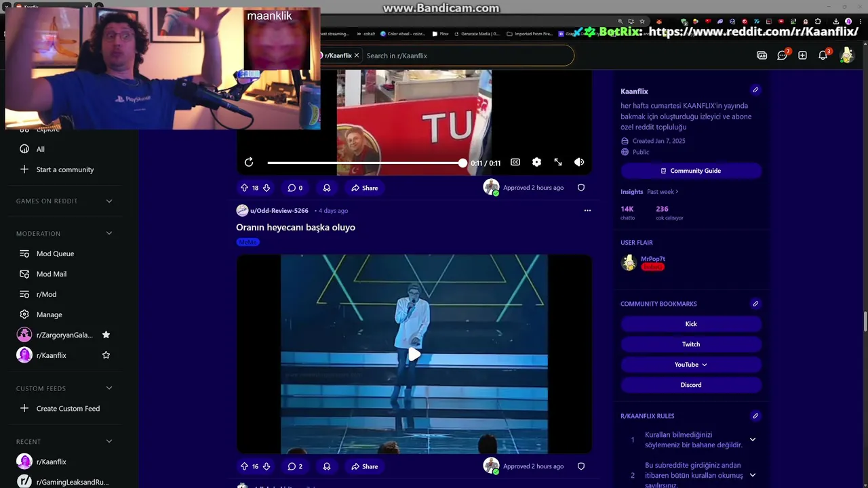Open the Twitch bookmark
The width and height of the screenshot is (868, 488).
[x=691, y=344]
